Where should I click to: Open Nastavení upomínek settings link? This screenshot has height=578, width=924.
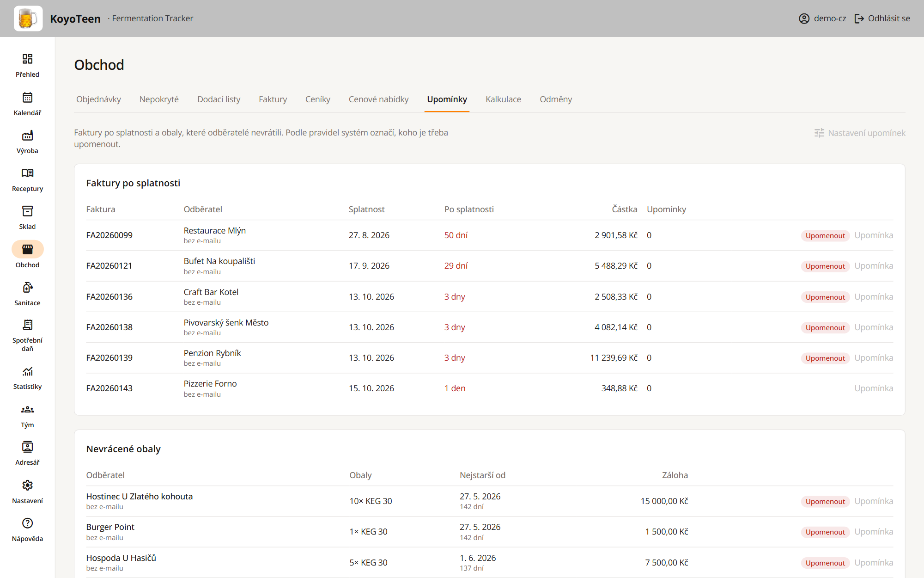[x=860, y=133]
